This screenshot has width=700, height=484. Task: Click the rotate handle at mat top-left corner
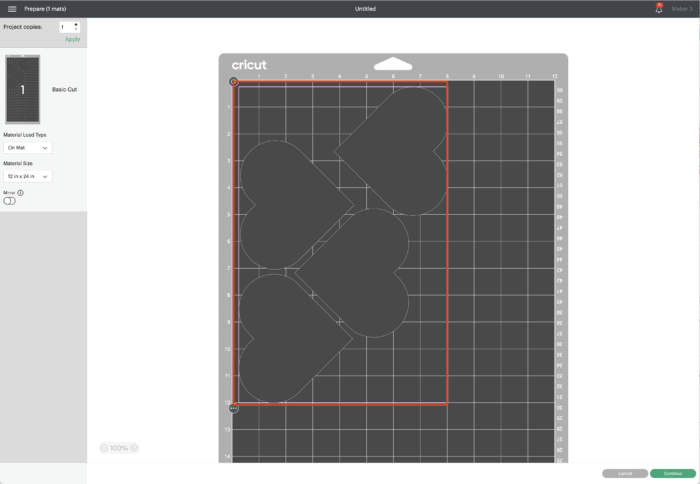(x=233, y=82)
